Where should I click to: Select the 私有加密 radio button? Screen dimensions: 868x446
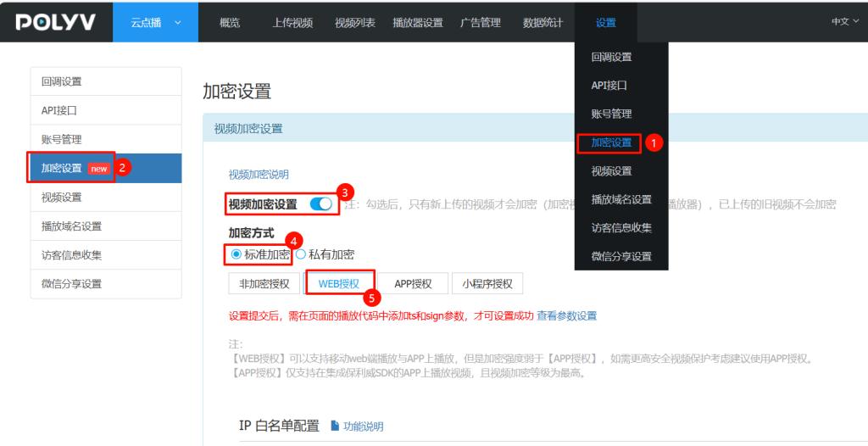300,254
